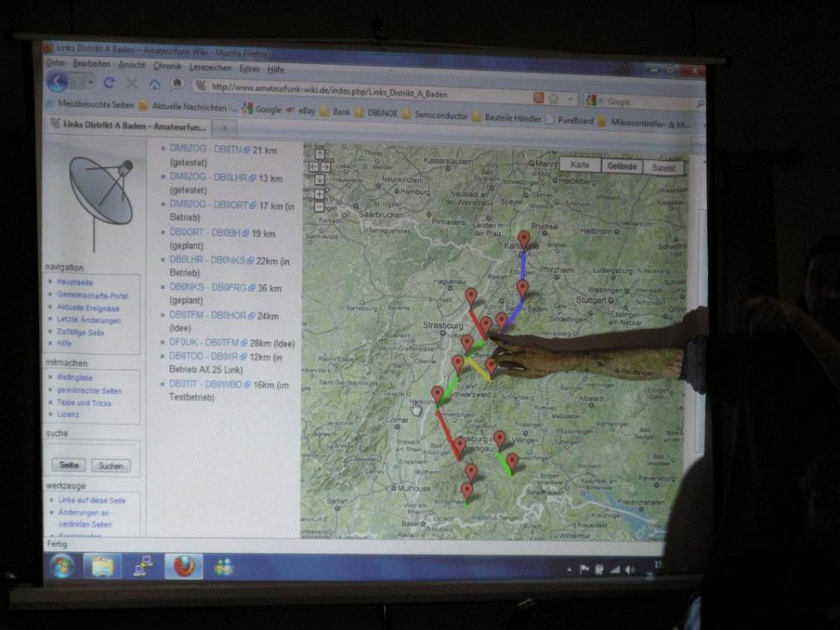Click the volume speaker tray icon
The image size is (840, 630).
tap(630, 570)
